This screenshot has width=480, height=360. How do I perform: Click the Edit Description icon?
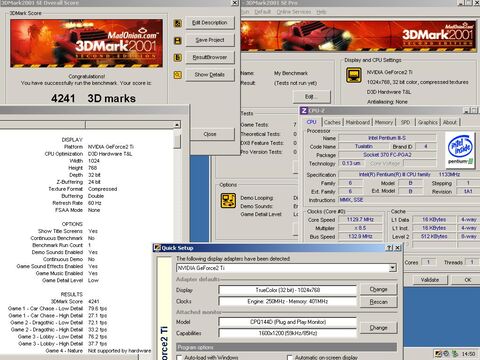(178, 23)
